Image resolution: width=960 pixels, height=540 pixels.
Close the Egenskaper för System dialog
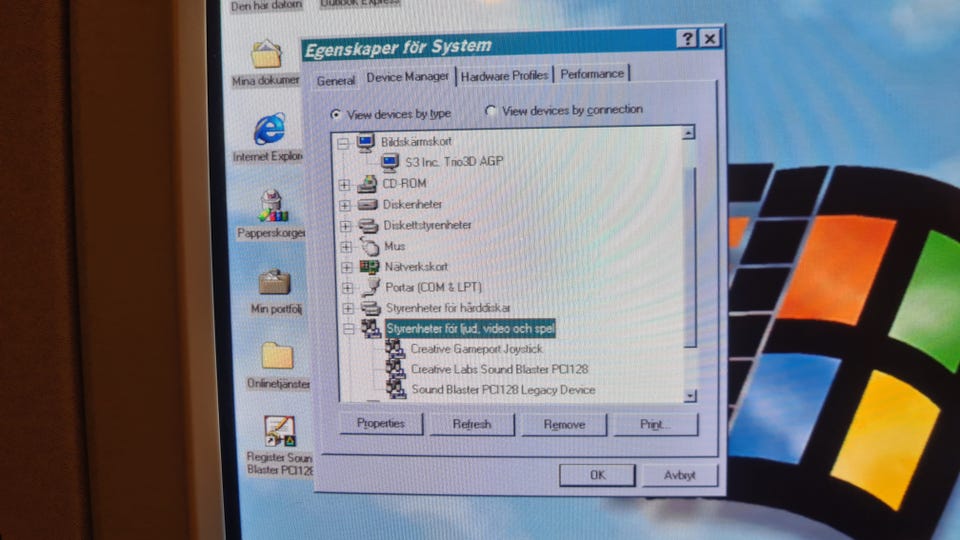click(x=710, y=39)
